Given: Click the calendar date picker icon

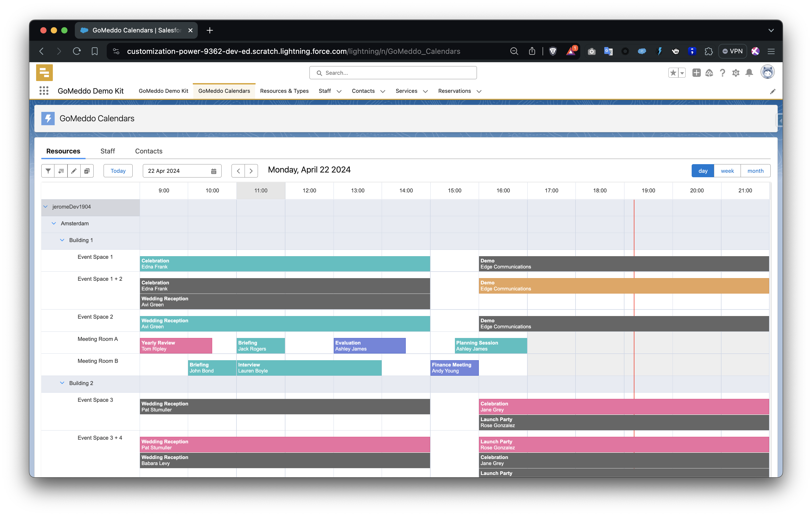Looking at the screenshot, I should point(214,171).
